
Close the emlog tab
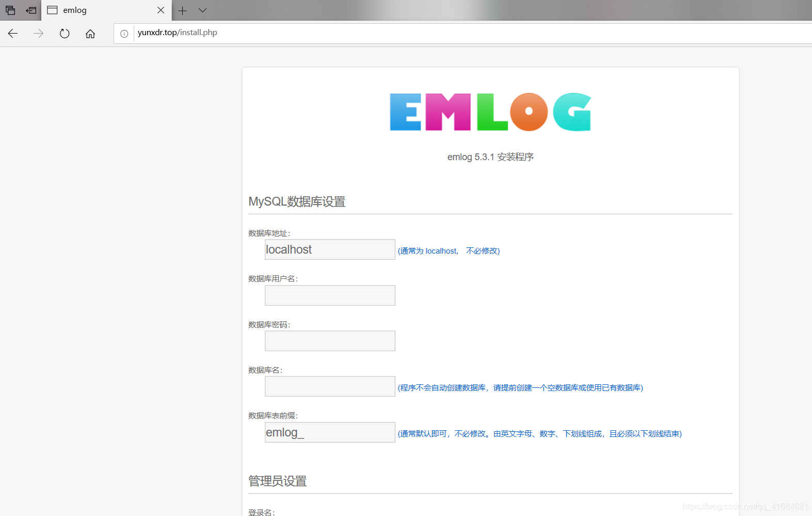tap(161, 10)
